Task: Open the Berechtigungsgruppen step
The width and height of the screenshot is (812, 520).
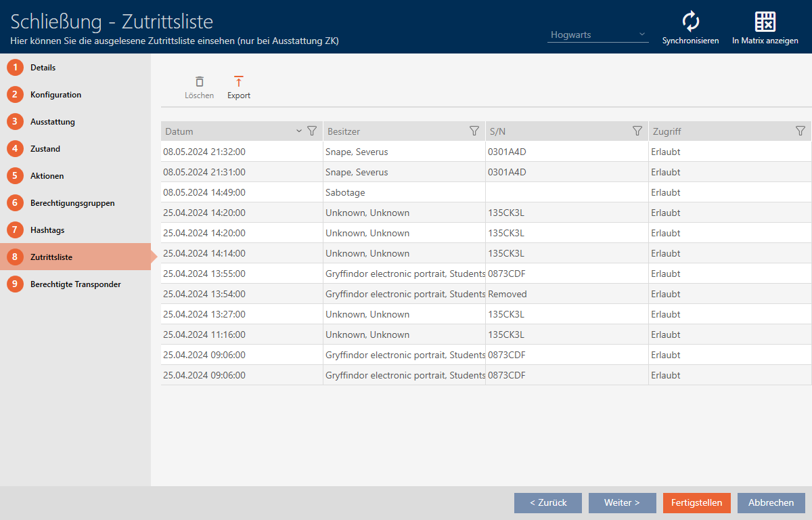Action: [72, 203]
